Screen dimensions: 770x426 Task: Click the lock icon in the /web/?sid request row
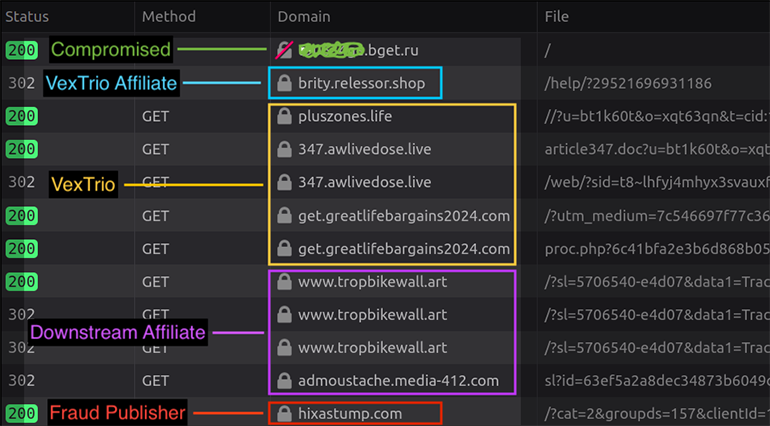pyautogui.click(x=284, y=182)
